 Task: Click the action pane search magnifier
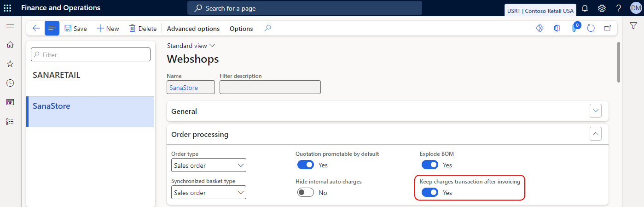coord(267,28)
